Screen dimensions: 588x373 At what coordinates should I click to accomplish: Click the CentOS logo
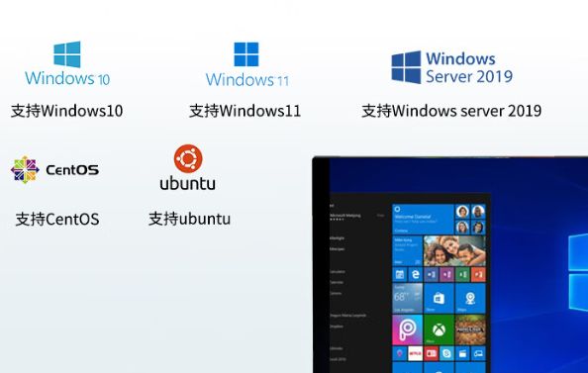(x=54, y=170)
